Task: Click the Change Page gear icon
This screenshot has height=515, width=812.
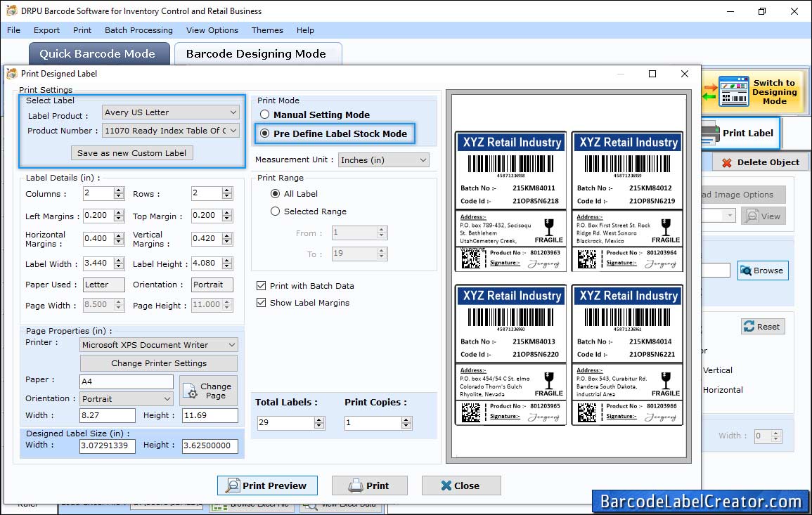Action: (x=190, y=390)
